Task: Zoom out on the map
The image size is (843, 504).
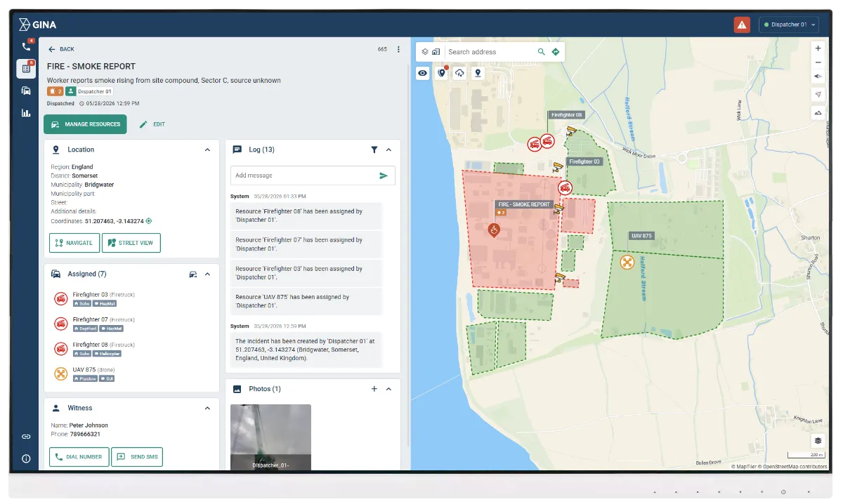Action: pos(818,62)
